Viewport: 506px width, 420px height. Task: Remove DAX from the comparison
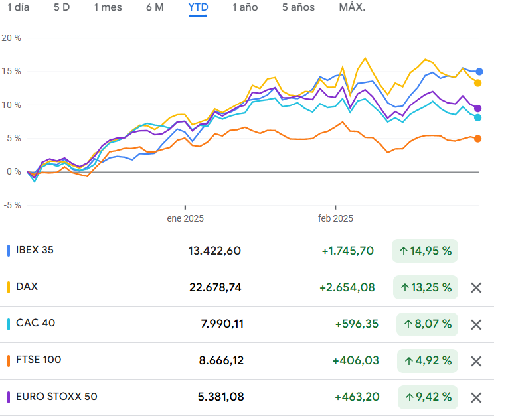coord(475,288)
